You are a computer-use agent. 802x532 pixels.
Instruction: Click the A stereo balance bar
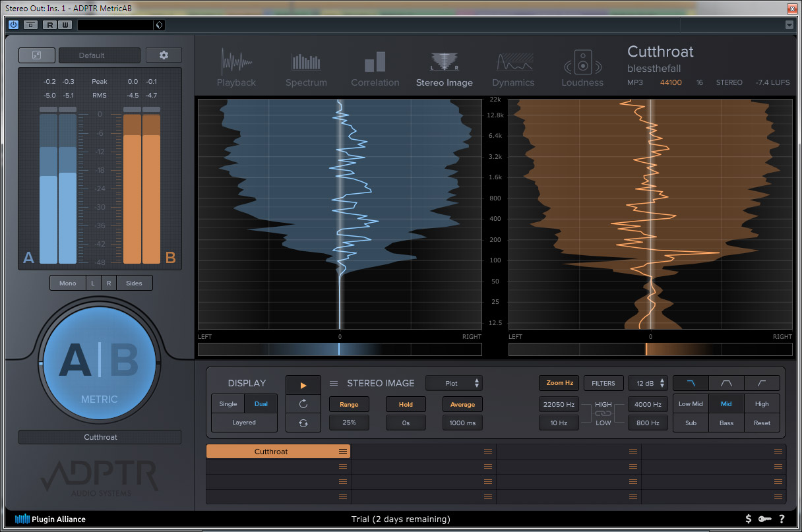pyautogui.click(x=340, y=349)
